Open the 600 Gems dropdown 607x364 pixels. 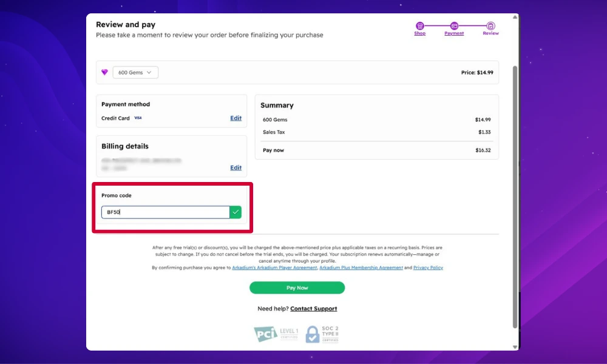click(x=135, y=72)
